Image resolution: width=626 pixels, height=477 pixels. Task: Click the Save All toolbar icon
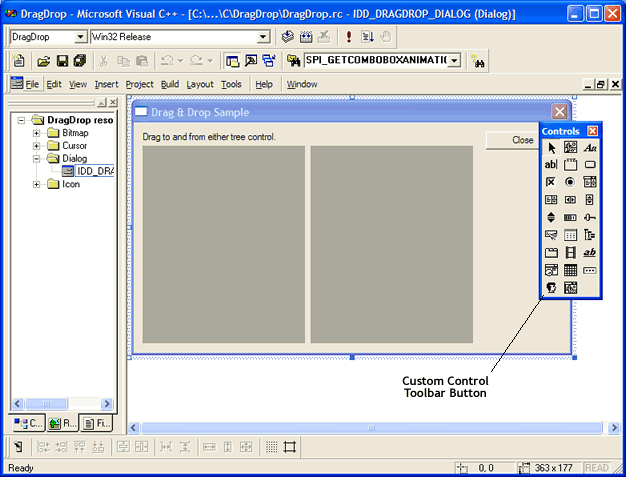tap(79, 61)
